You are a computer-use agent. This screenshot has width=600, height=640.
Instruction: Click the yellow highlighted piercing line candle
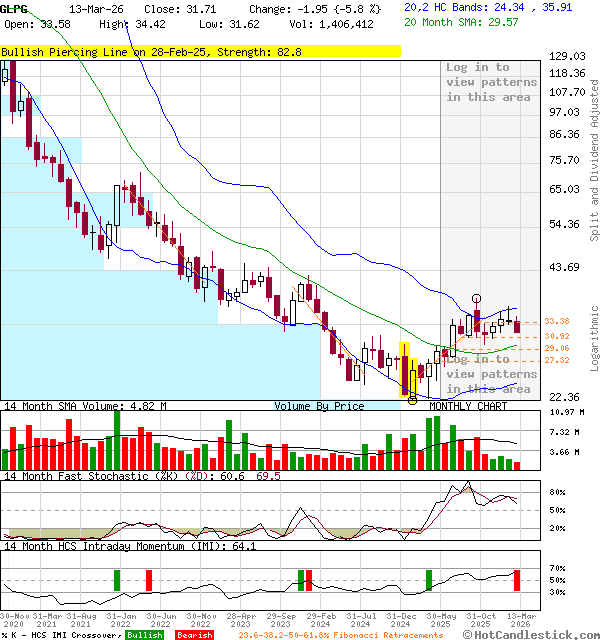tap(410, 370)
